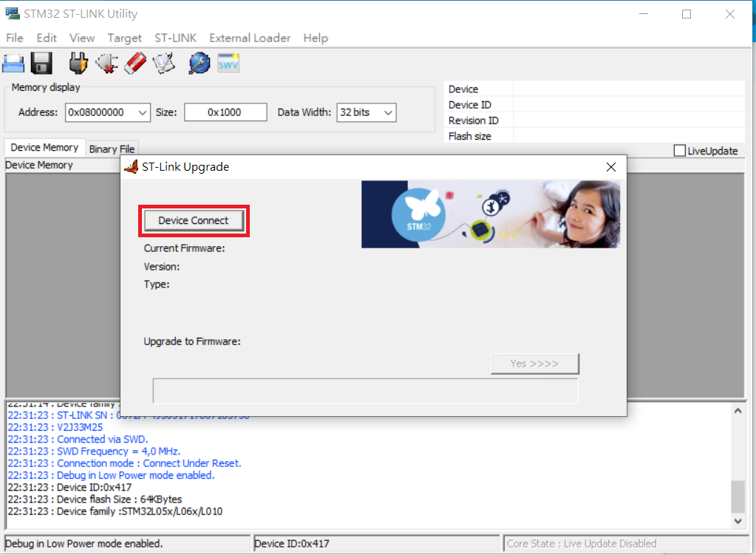Screen dimensions: 756x555
Task: Click the STM32 banner image
Action: pos(491,214)
